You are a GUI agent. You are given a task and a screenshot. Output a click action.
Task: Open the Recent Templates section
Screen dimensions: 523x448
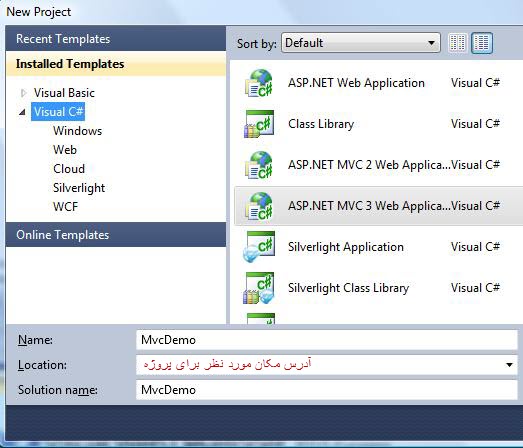[x=116, y=39]
